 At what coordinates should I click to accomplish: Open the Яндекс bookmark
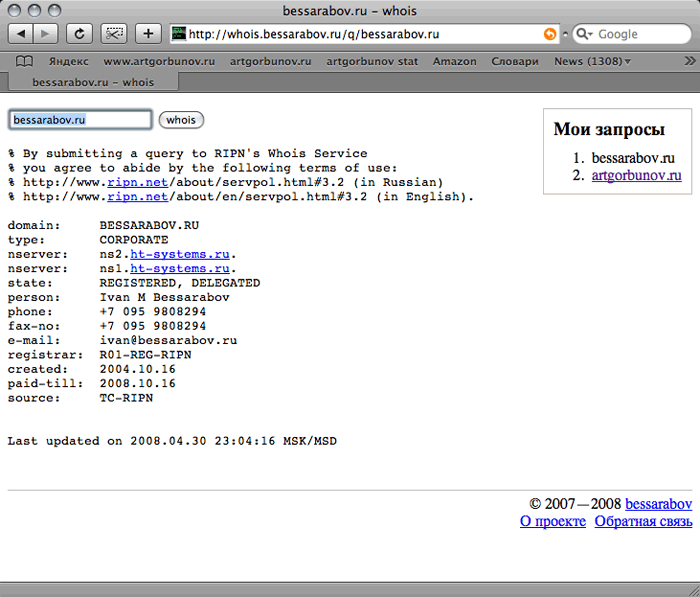pyautogui.click(x=69, y=61)
